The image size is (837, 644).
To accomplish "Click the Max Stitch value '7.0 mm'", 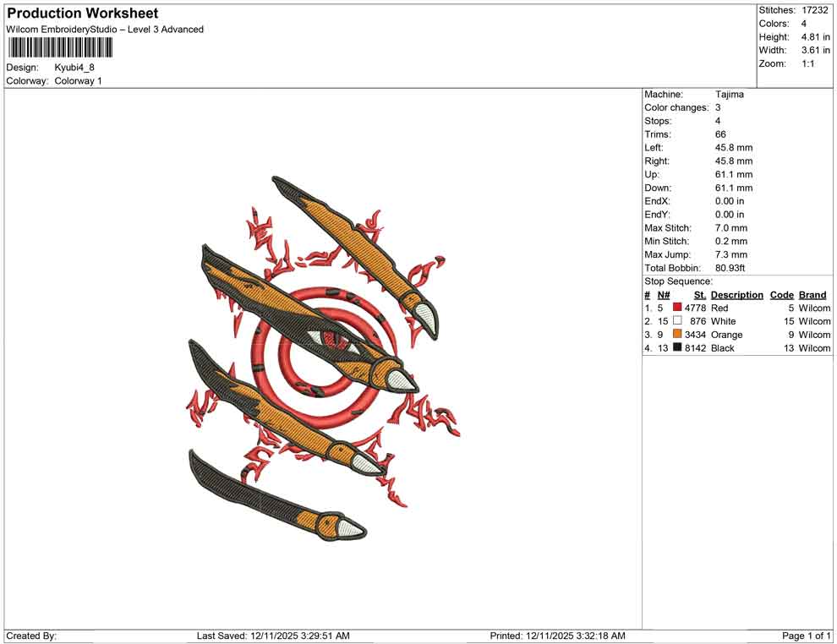I will pyautogui.click(x=731, y=228).
